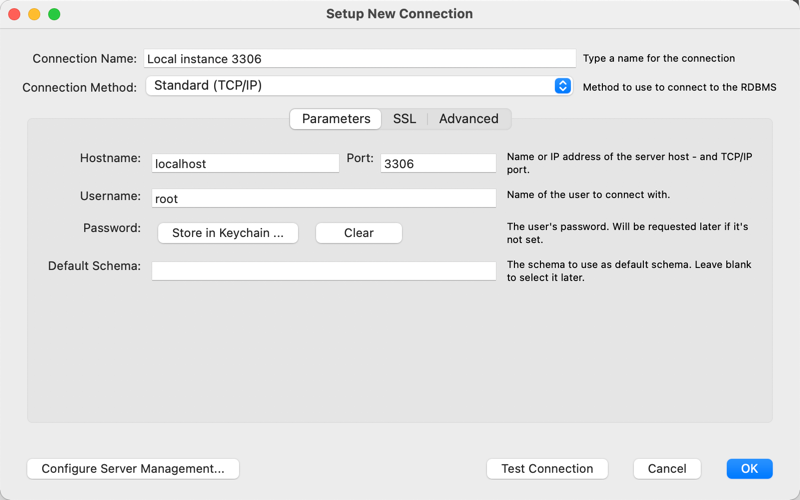Close the window with red button
This screenshot has width=800, height=500.
click(x=14, y=14)
